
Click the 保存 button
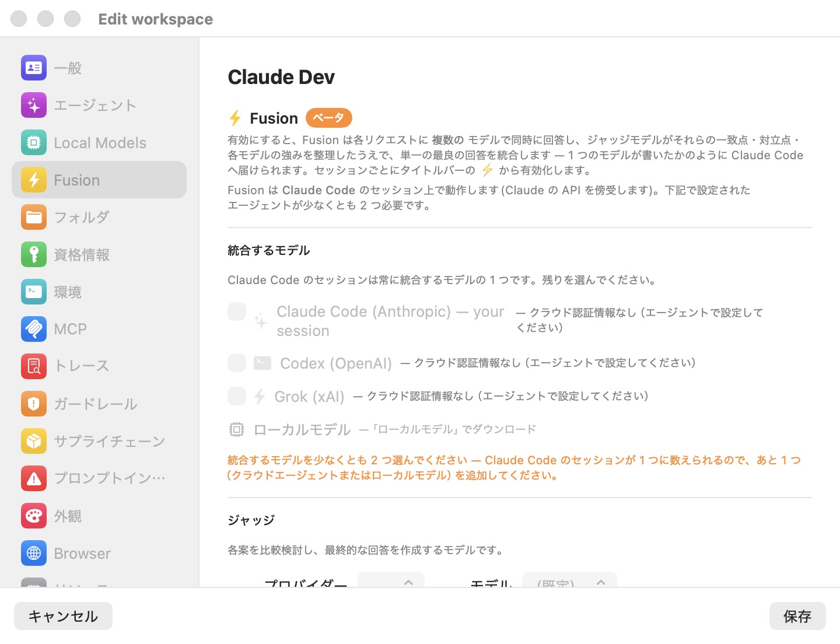(797, 616)
